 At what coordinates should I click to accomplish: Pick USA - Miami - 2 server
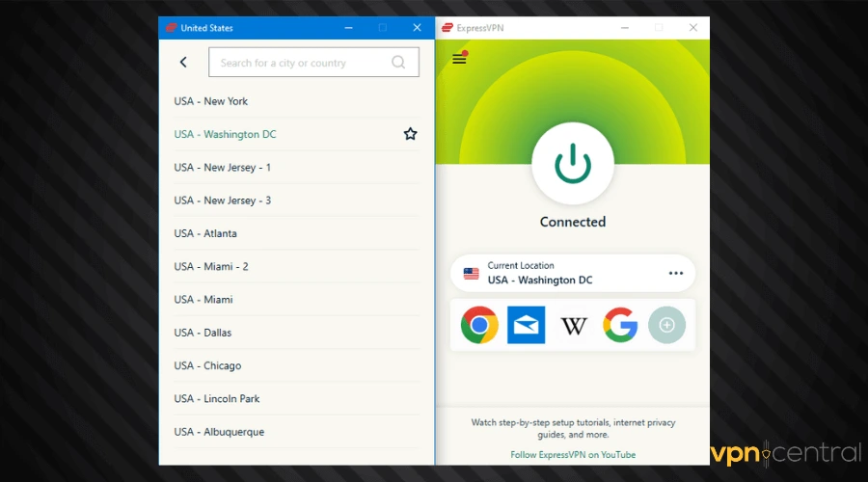(296, 266)
